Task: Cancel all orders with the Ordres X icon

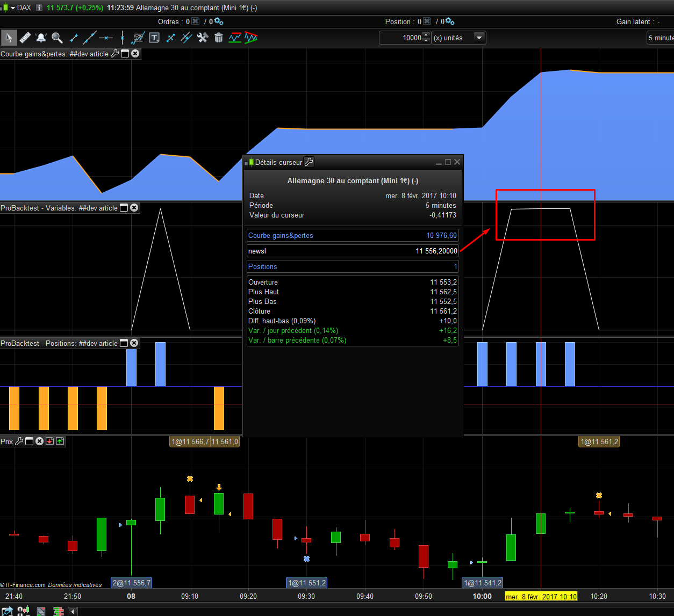Action: click(x=196, y=21)
